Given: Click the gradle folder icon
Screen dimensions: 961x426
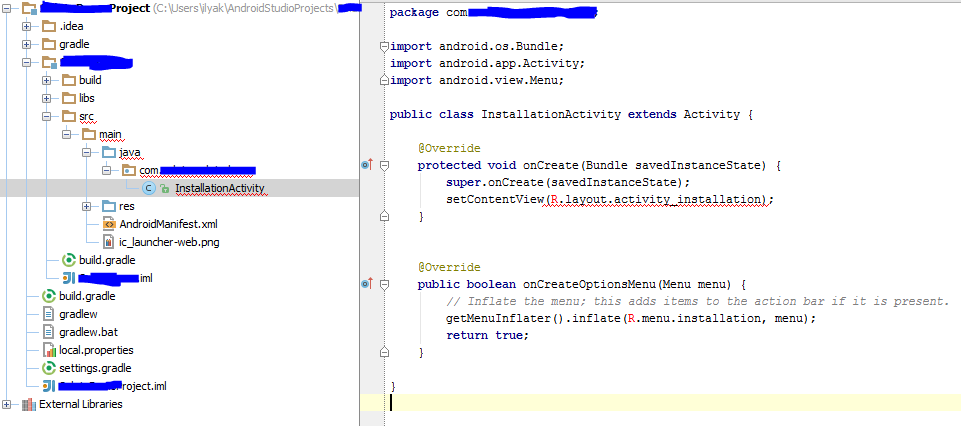Looking at the screenshot, I should (x=48, y=44).
